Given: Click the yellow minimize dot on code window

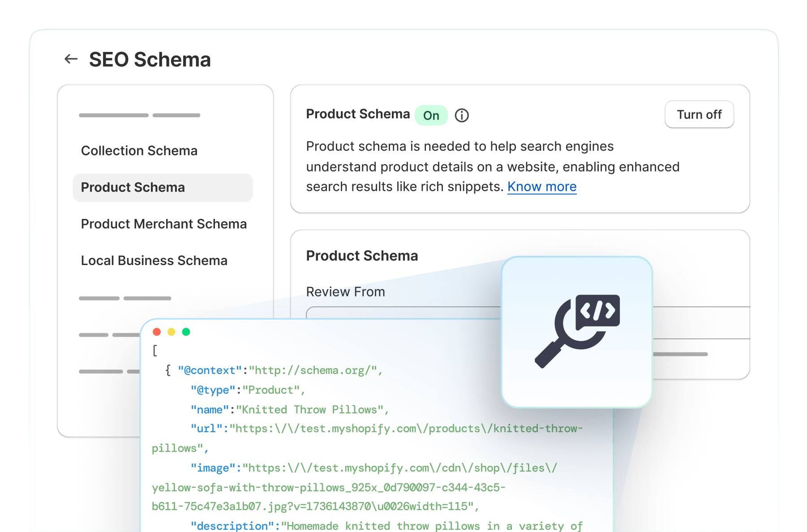Looking at the screenshot, I should tap(171, 332).
